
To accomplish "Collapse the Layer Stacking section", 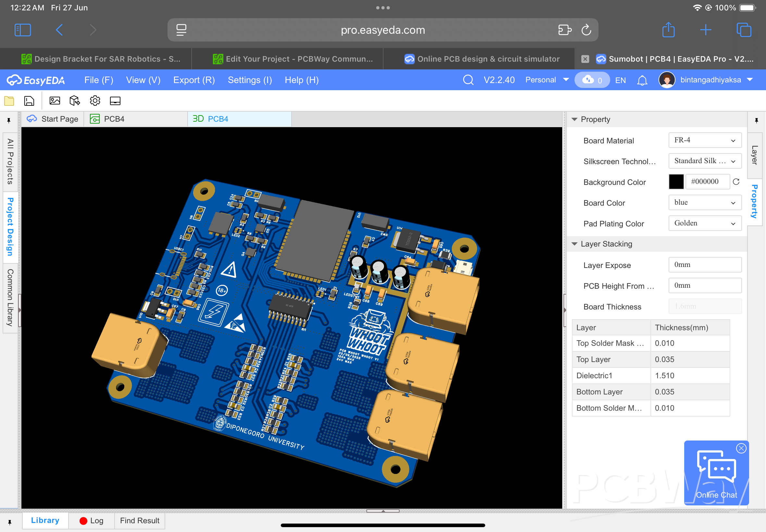I will 574,244.
